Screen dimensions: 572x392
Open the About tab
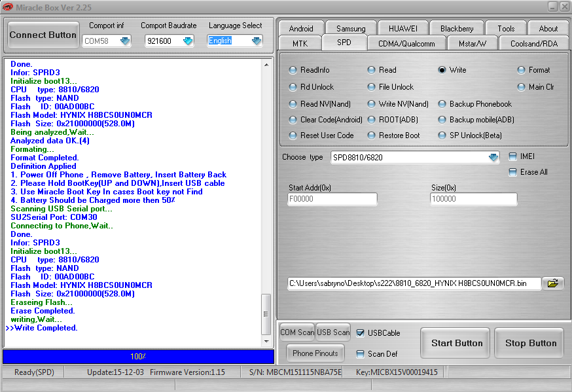coord(548,28)
